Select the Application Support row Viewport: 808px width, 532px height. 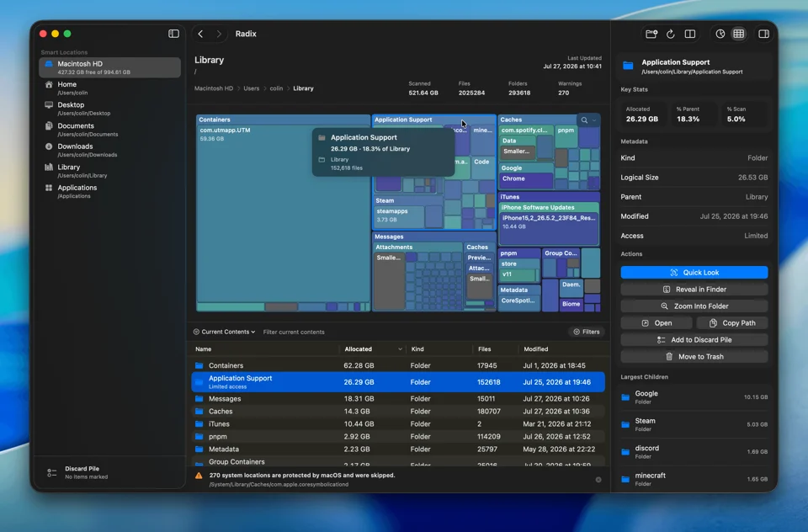(398, 382)
